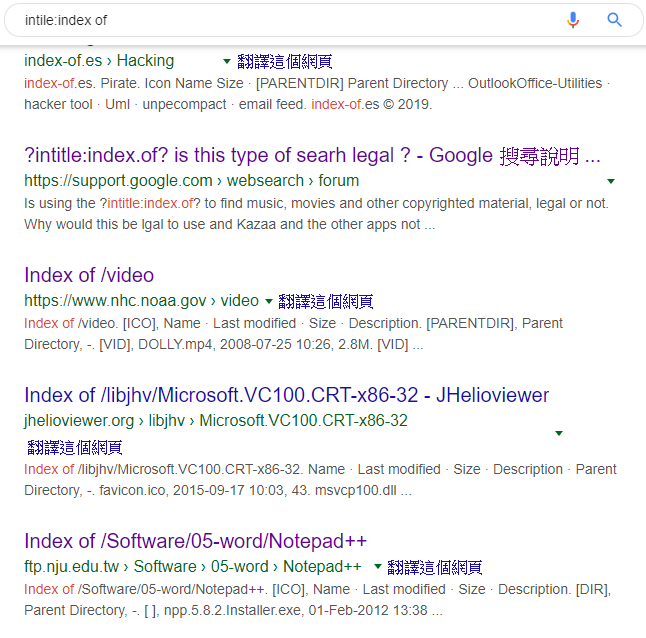Translate the ftp.nju.edu.tw Notepad++ page

435,567
